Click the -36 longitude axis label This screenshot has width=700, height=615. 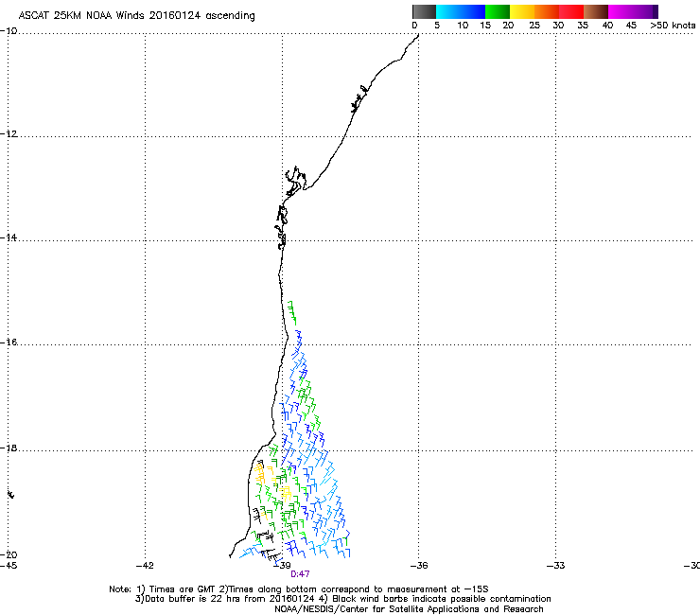(419, 566)
